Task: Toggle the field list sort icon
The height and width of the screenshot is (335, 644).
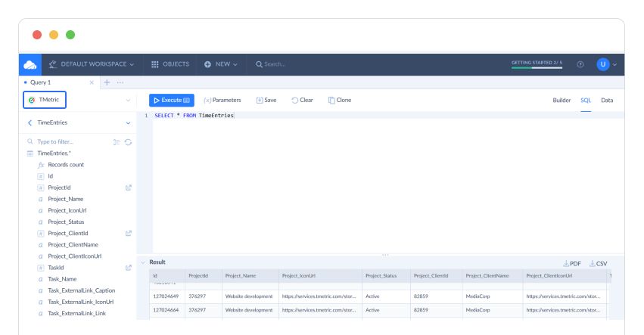Action: coord(117,142)
